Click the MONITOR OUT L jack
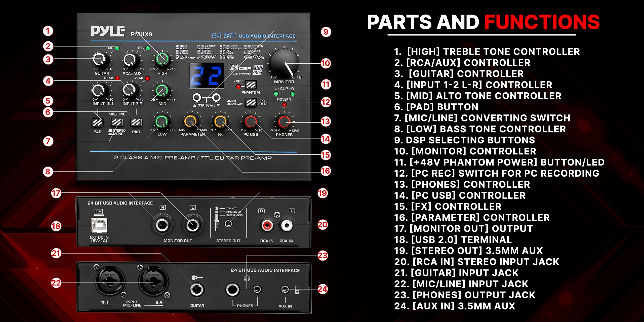Viewport: 644px width, 322px height. (192, 225)
